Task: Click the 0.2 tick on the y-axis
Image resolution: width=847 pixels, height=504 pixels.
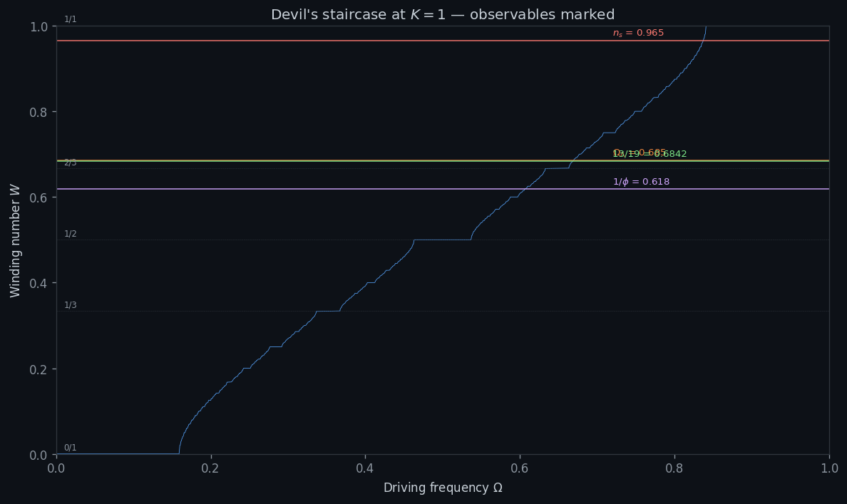Action: coord(40,369)
